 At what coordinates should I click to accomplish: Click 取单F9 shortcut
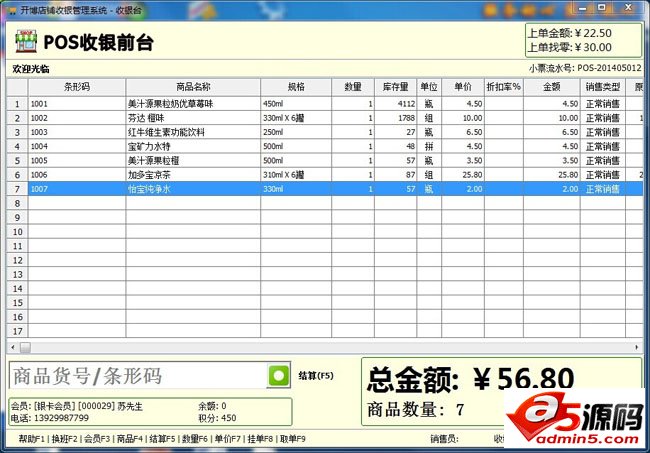pyautogui.click(x=293, y=439)
